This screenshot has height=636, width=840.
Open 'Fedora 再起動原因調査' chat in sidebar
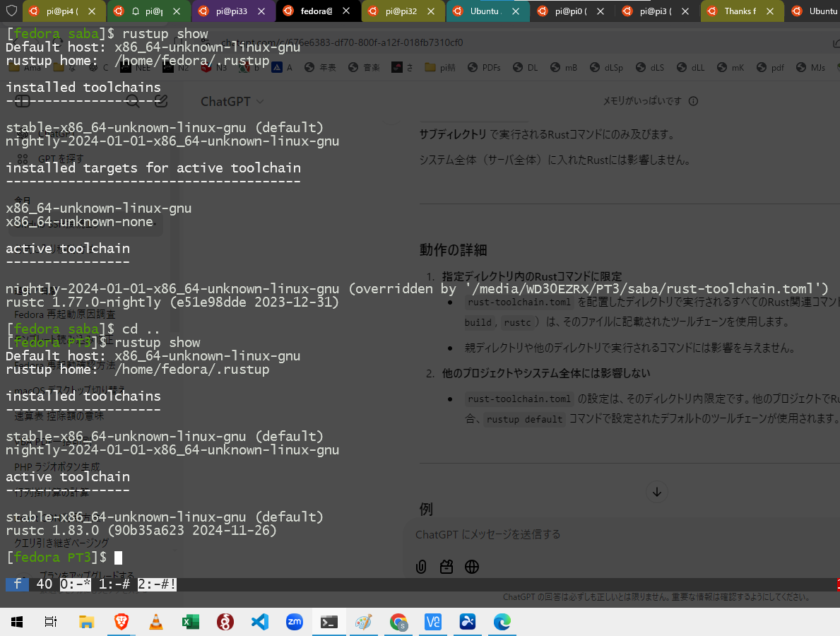65,314
